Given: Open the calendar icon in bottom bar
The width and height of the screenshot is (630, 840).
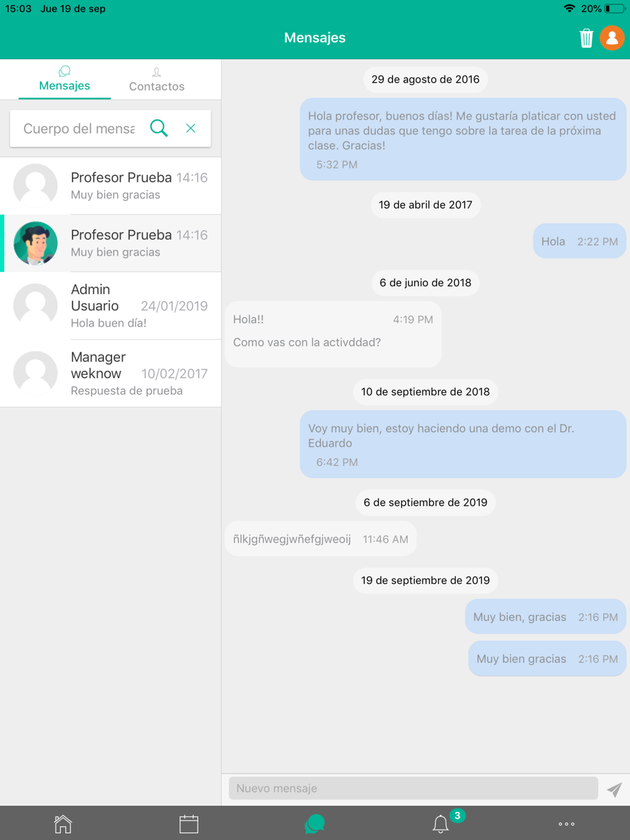Looking at the screenshot, I should [x=189, y=824].
